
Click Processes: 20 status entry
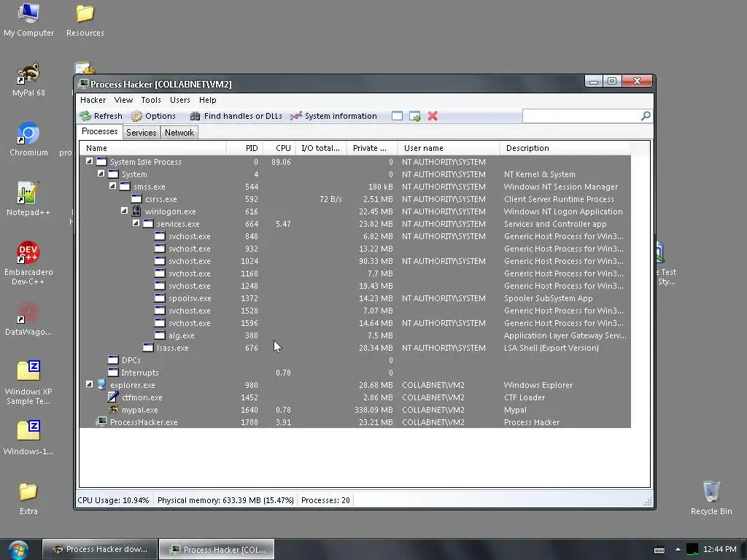(325, 500)
